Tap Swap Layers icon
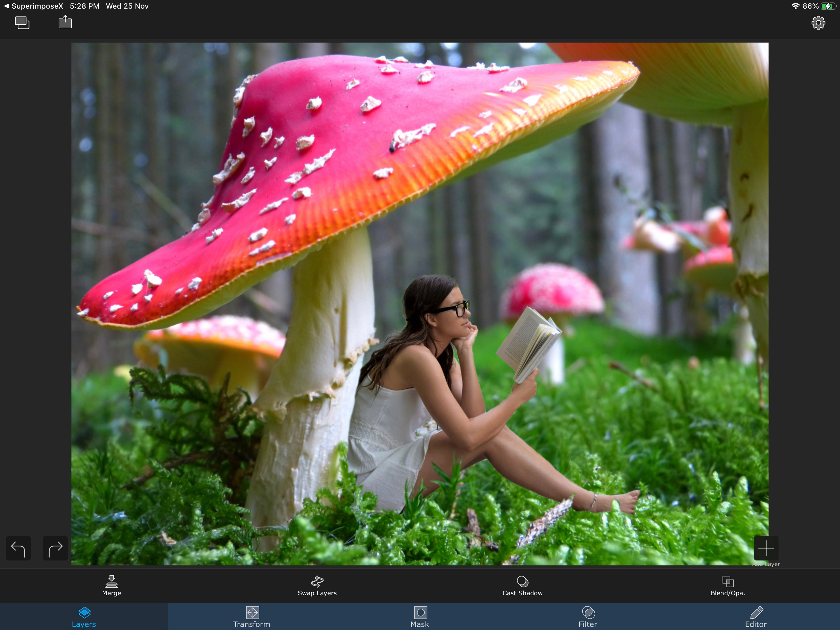 coord(317,585)
